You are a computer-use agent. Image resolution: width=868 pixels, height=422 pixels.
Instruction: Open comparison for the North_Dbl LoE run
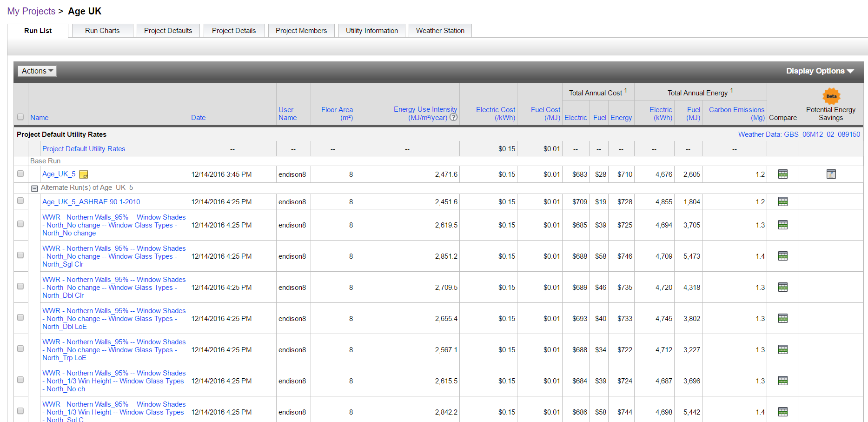coord(783,318)
